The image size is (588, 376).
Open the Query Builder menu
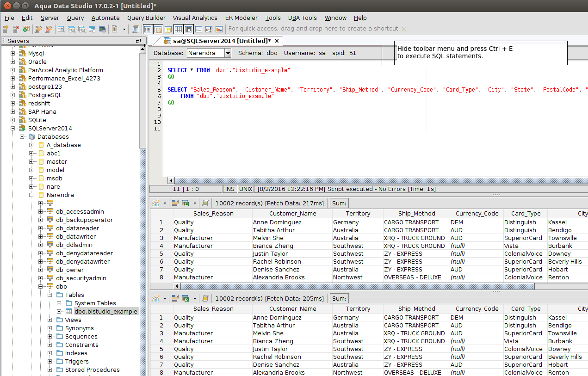pos(146,18)
